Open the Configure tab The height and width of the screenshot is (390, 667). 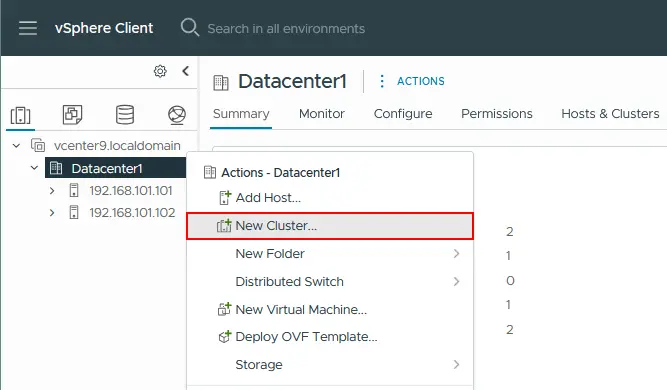[403, 114]
